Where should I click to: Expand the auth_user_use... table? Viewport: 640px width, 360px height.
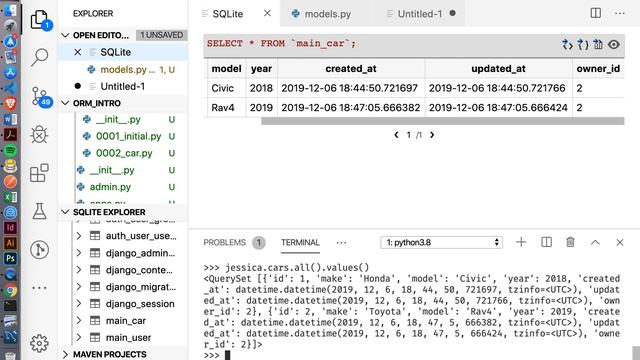pyautogui.click(x=79, y=236)
